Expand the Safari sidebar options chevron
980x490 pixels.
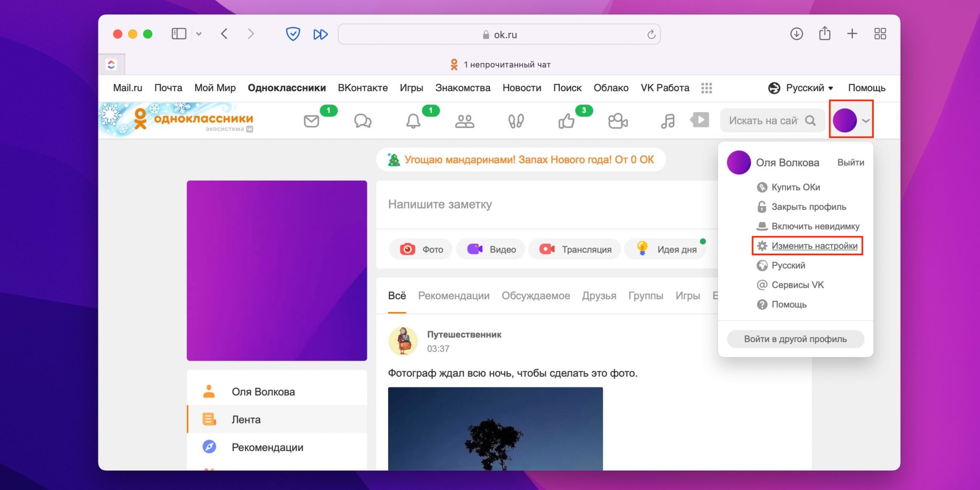click(199, 34)
